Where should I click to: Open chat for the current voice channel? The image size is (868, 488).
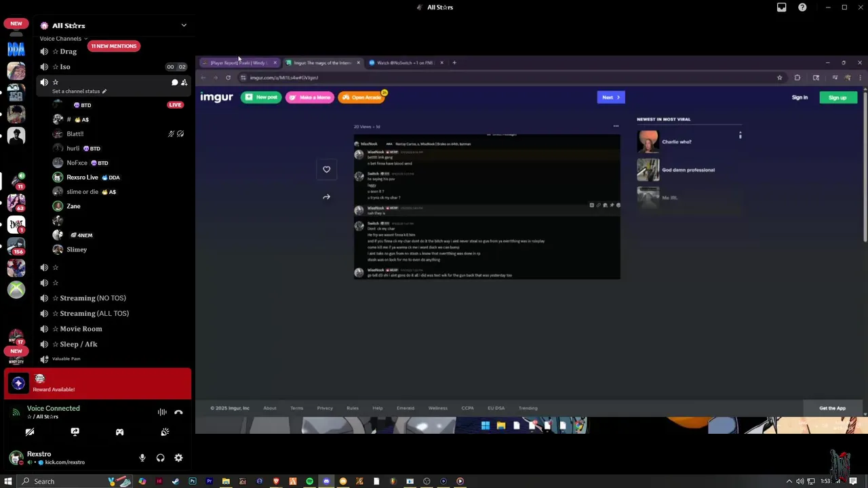174,83
